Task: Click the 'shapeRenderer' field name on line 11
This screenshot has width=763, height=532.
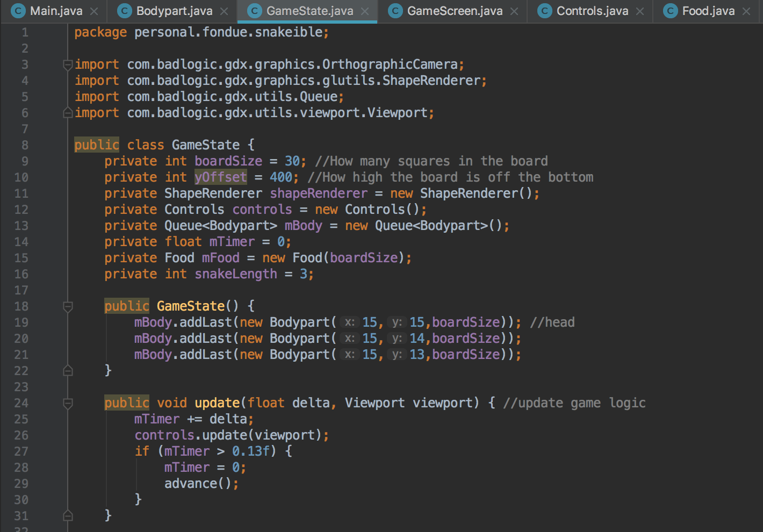Action: [x=319, y=193]
